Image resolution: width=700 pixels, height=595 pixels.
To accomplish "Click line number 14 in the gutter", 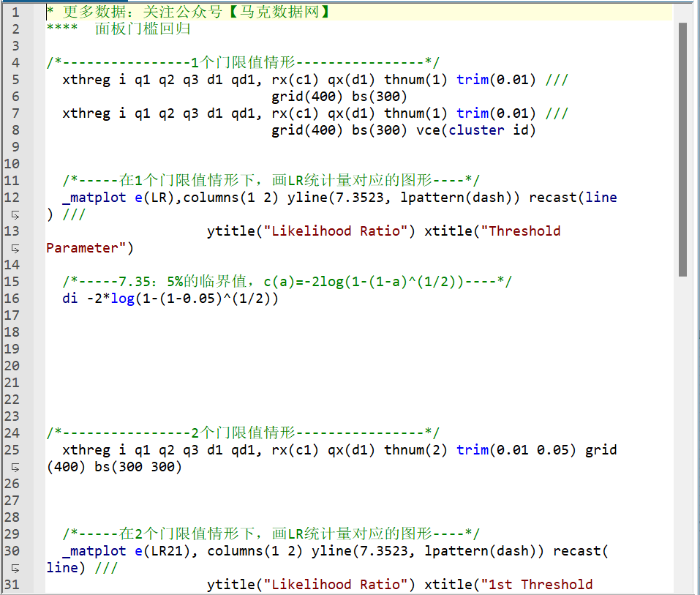I will point(12,265).
